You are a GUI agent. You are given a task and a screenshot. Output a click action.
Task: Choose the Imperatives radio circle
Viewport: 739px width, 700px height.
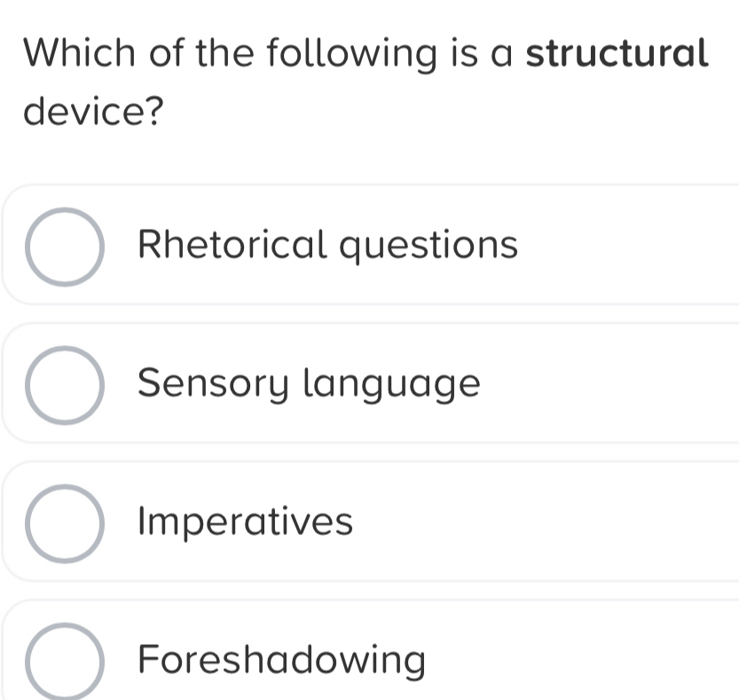click(x=64, y=524)
